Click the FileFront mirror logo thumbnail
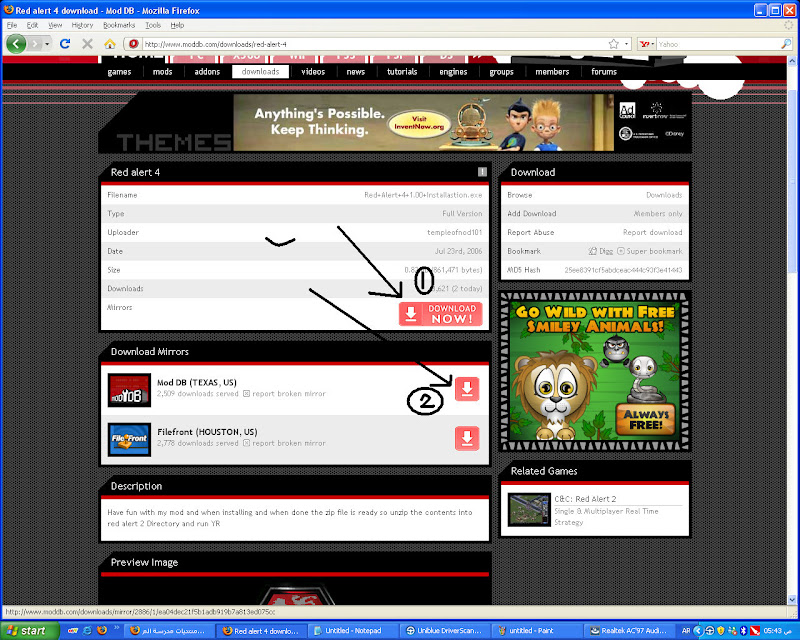Screen dimensions: 800x640 [x=129, y=439]
